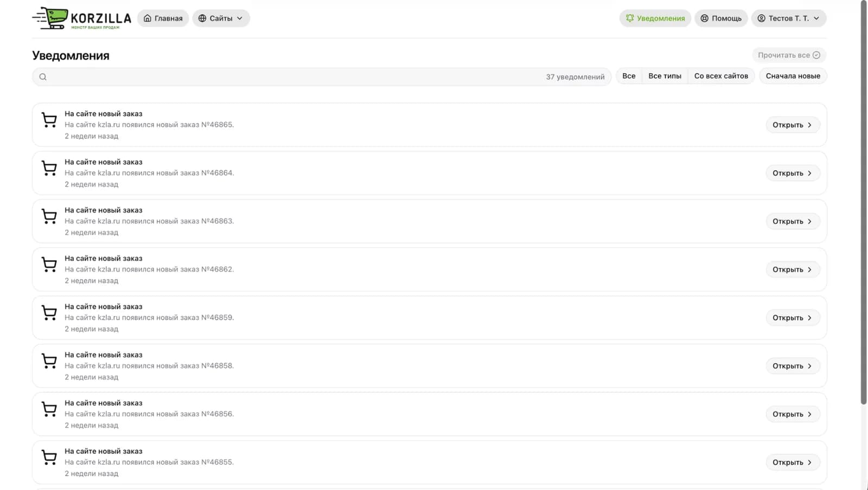
Task: Open order №46859 notification
Action: (793, 318)
